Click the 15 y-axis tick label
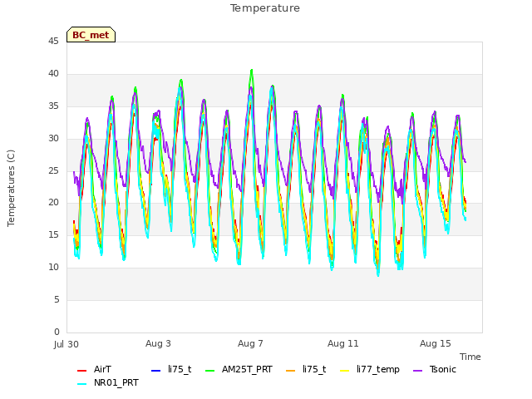This screenshot has height=399, width=532. pos(53,234)
